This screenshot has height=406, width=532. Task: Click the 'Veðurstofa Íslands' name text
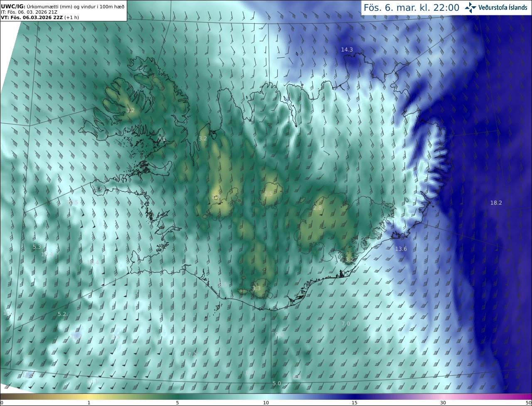point(503,7)
